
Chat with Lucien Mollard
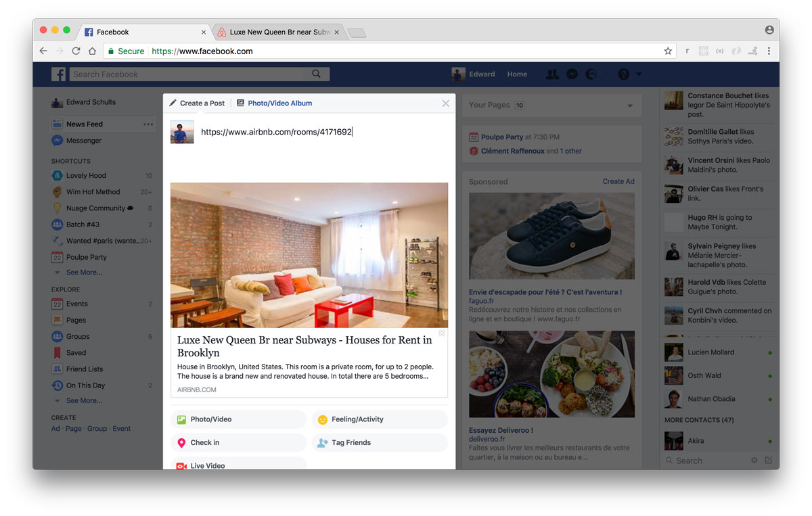coord(719,352)
